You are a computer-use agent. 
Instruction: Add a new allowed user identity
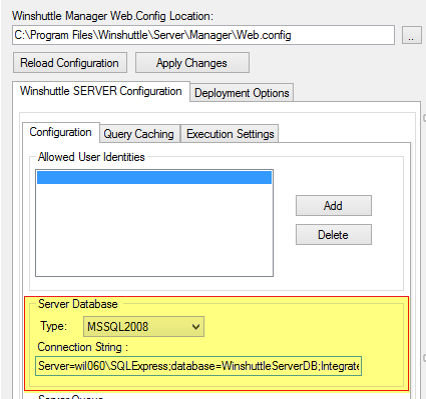click(334, 205)
